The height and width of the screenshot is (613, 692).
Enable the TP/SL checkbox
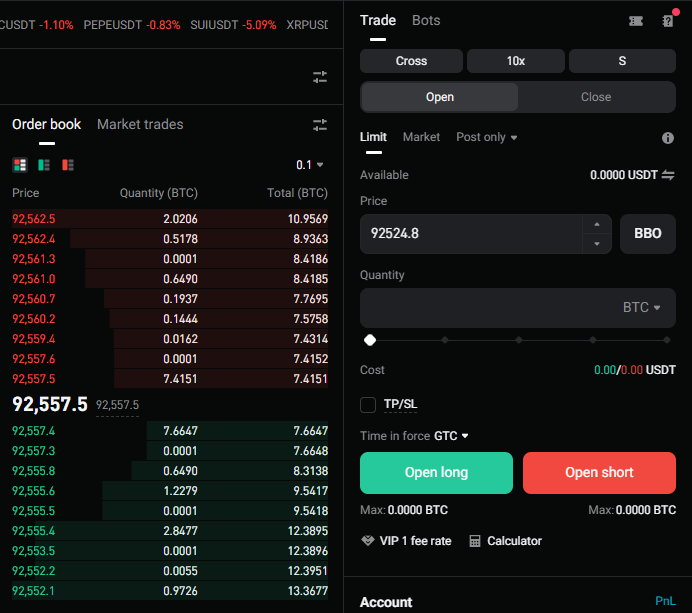(x=368, y=404)
